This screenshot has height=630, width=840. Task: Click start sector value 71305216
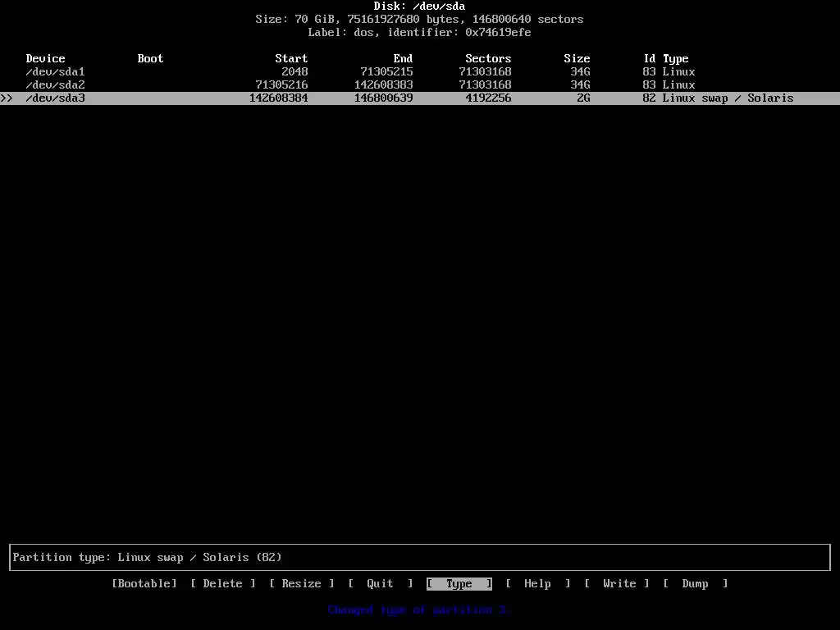[282, 84]
